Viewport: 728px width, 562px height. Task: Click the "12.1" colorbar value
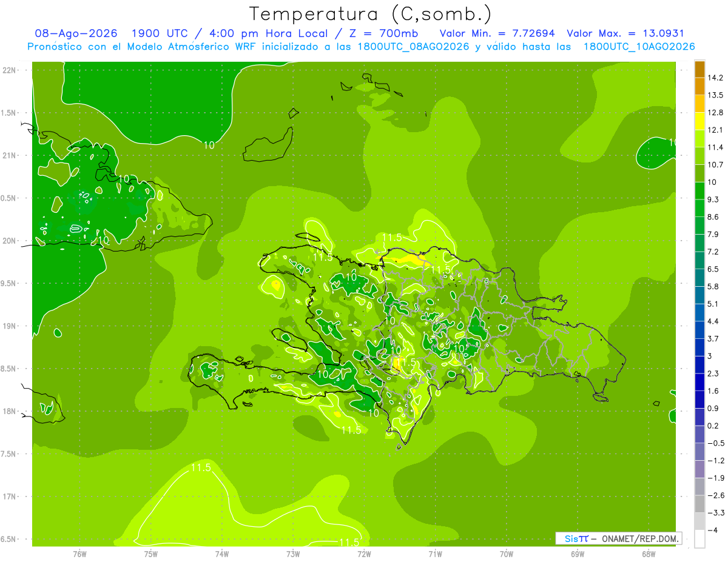click(x=715, y=130)
